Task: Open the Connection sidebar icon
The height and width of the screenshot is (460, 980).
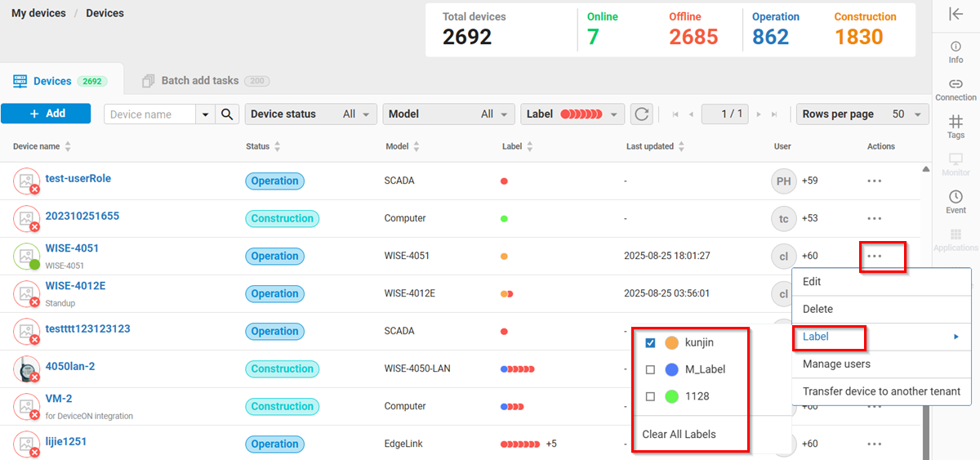Action: pyautogui.click(x=955, y=89)
